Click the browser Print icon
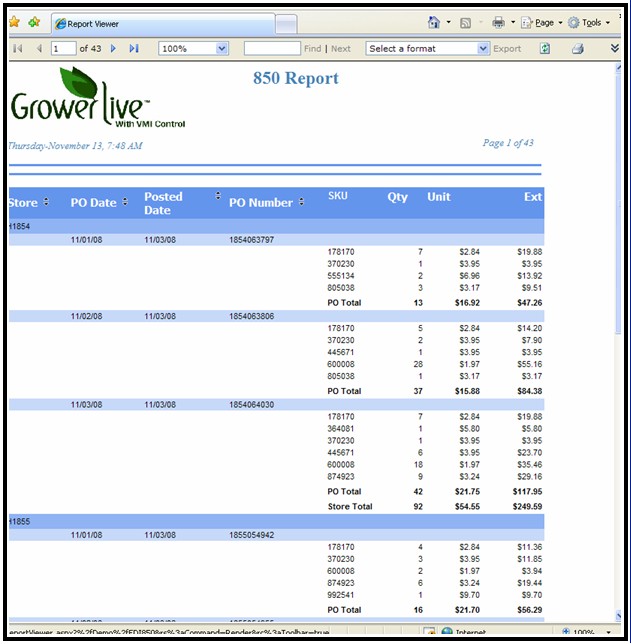This screenshot has width=631, height=644. click(x=498, y=22)
